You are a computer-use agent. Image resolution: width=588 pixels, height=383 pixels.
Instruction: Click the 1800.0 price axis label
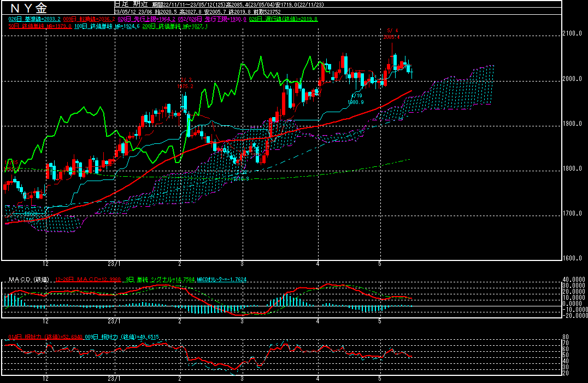click(x=572, y=169)
